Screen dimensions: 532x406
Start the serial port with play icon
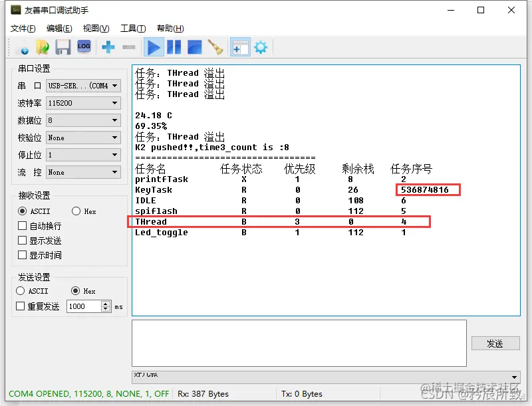154,47
